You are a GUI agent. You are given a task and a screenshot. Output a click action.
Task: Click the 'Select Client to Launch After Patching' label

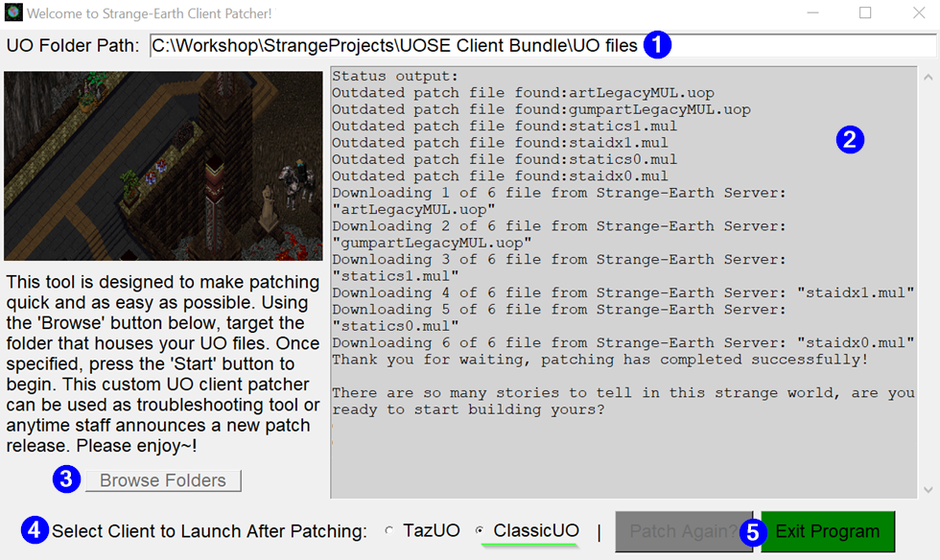(x=209, y=531)
